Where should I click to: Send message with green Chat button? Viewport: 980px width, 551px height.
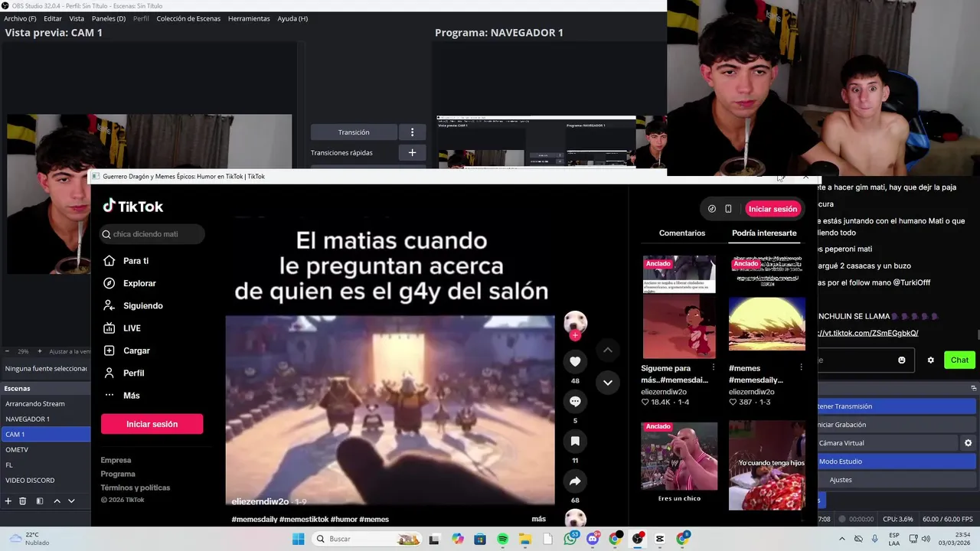tap(959, 360)
